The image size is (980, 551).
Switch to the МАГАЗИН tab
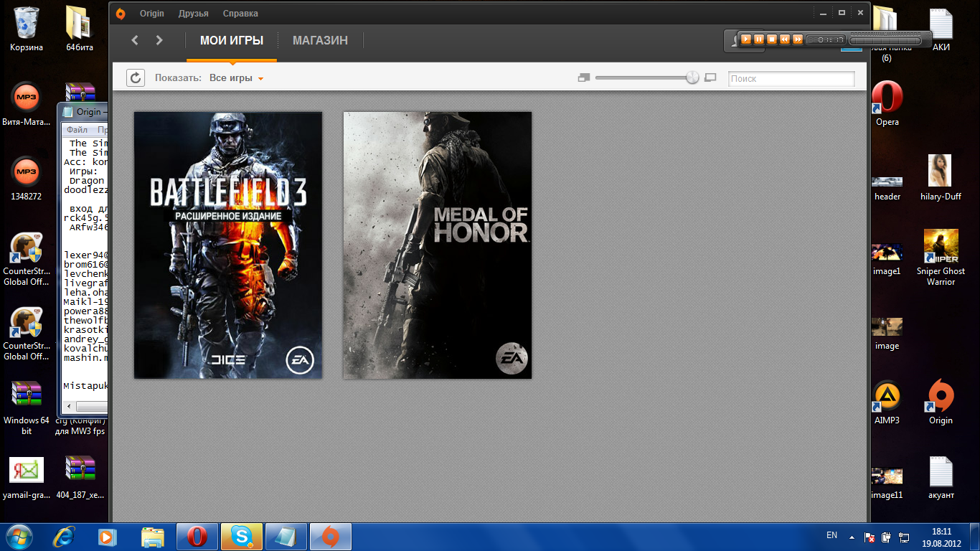[x=320, y=41]
